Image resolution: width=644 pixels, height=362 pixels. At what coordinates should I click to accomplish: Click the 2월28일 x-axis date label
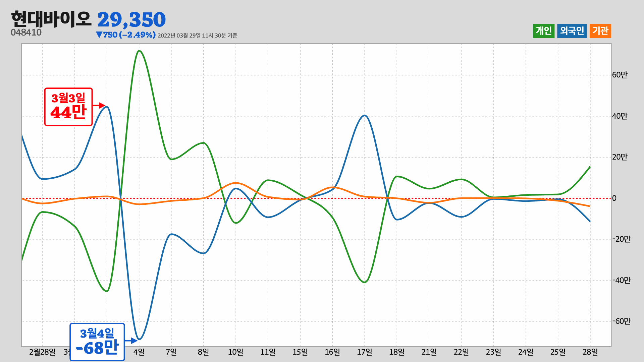click(x=42, y=352)
